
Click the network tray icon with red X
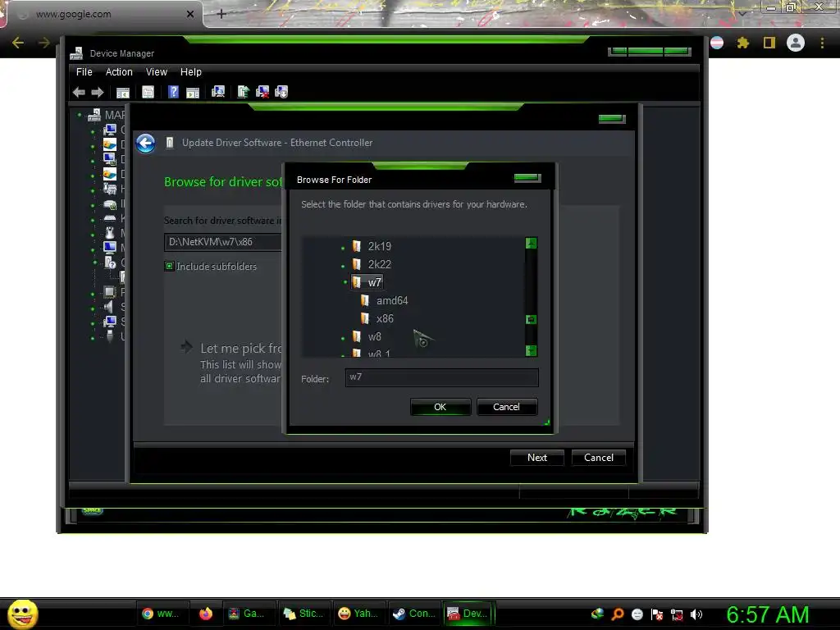(677, 614)
